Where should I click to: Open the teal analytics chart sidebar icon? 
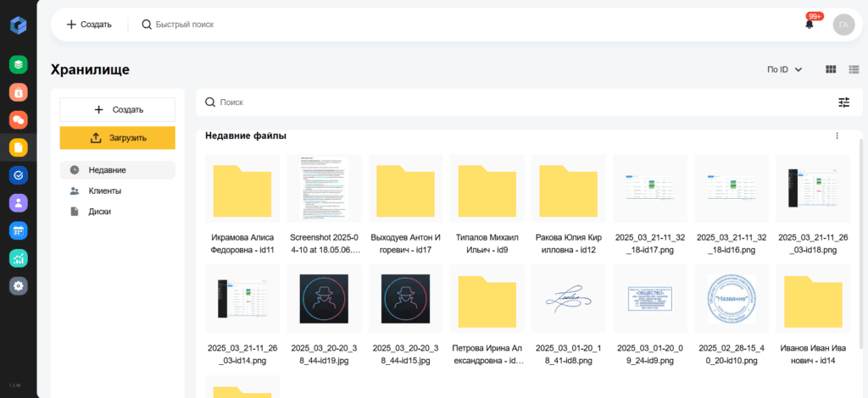pos(19,258)
